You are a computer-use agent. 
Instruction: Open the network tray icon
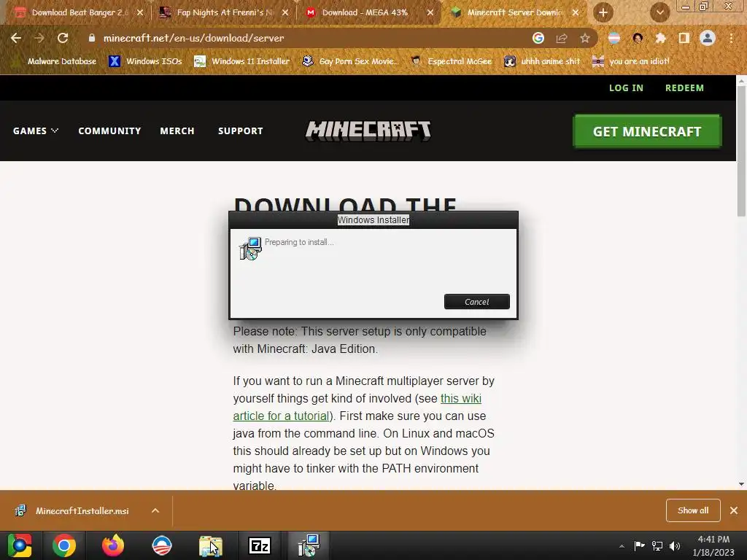pyautogui.click(x=657, y=546)
